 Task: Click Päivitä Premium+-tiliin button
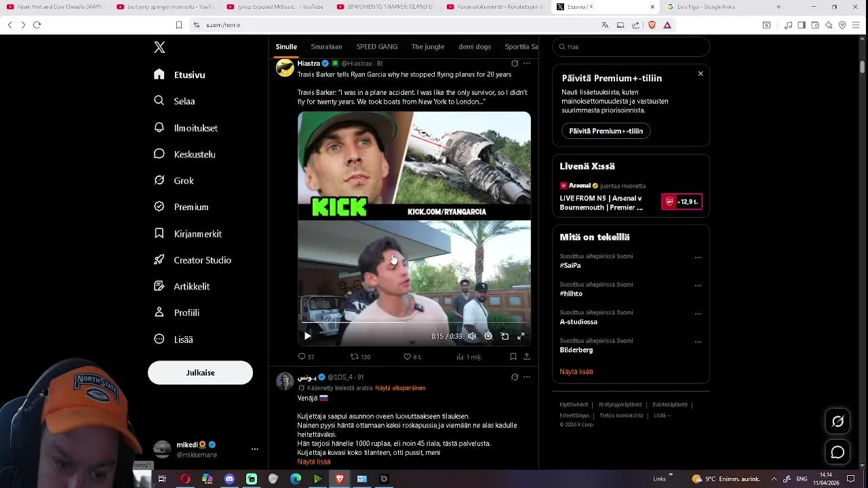coord(606,131)
